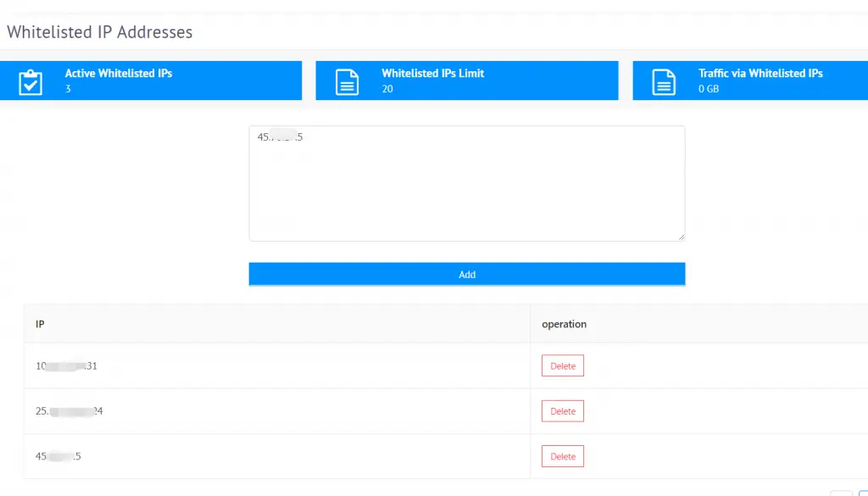Screen dimensions: 868x496
Task: Click the operation column header
Action: (x=564, y=325)
